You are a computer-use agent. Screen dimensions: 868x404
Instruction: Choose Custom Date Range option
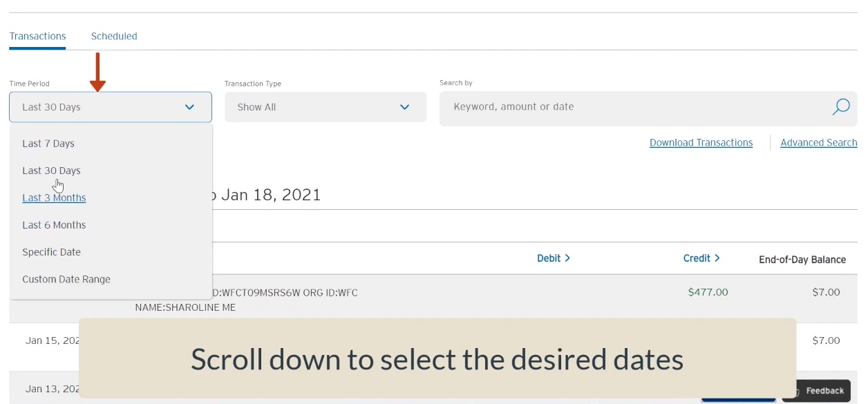pyautogui.click(x=66, y=280)
